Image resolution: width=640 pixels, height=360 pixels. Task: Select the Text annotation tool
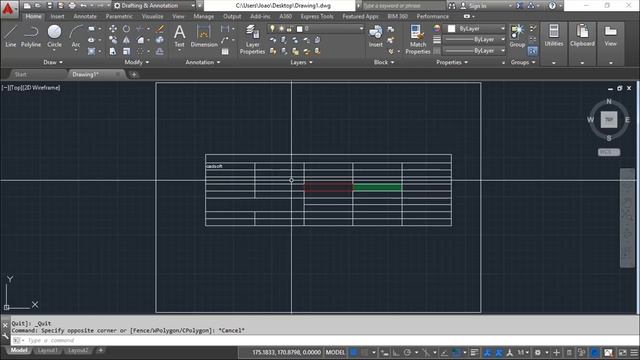coord(180,36)
